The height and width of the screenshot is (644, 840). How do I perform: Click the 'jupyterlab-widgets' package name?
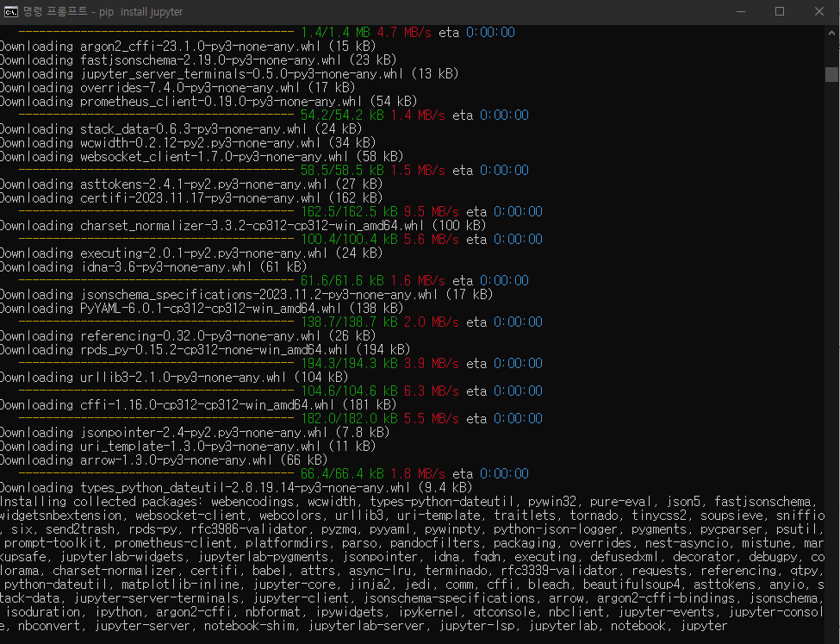(x=122, y=557)
